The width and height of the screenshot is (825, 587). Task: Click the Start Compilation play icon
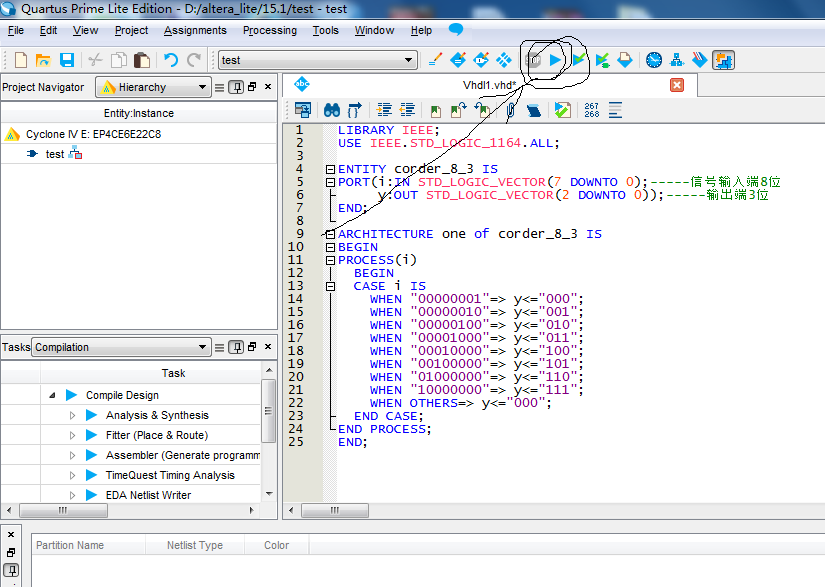pos(556,60)
